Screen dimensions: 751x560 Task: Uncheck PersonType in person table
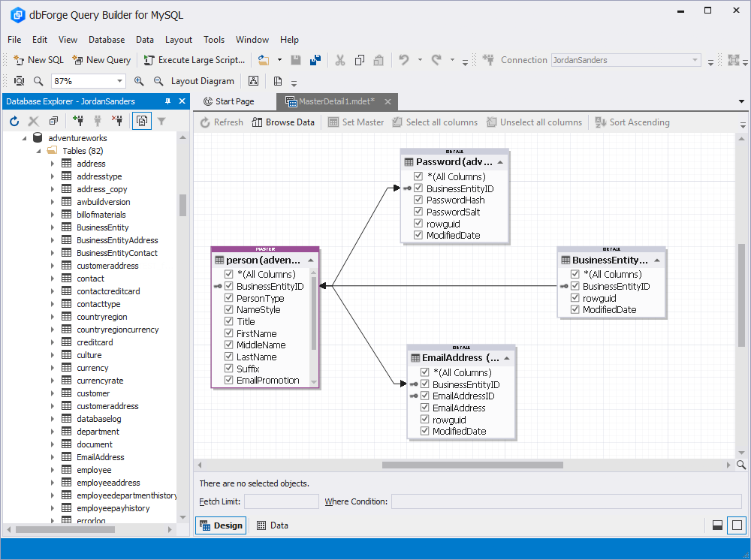(x=228, y=298)
